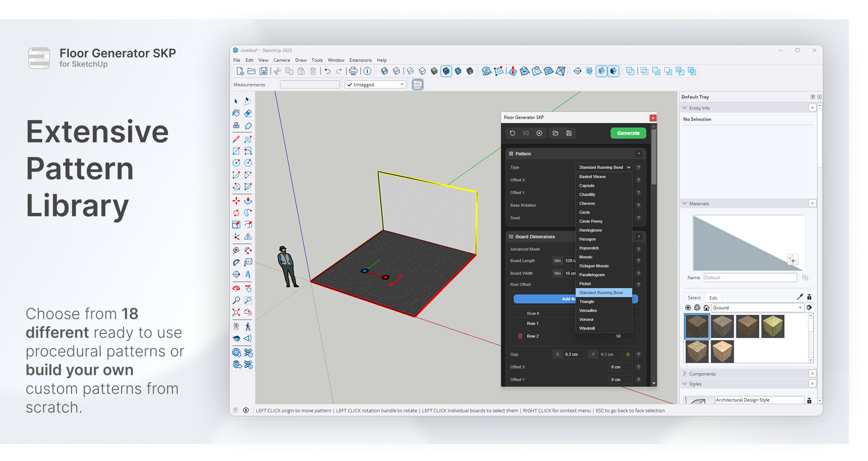
Task: Select the yellowish green material swatch
Action: click(x=772, y=326)
